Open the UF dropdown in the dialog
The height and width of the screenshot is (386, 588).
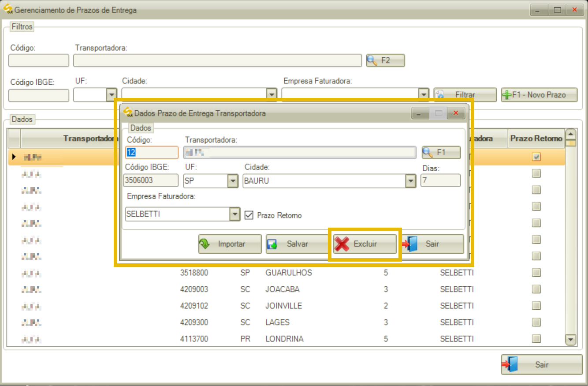pos(233,181)
